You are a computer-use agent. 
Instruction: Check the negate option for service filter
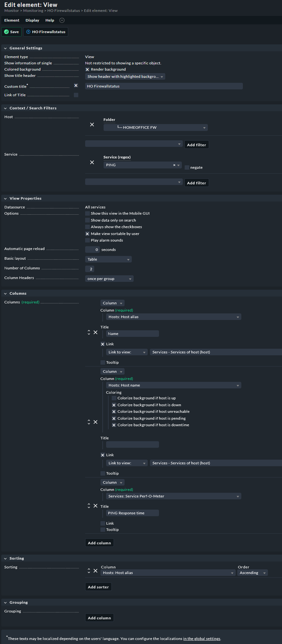tap(187, 167)
